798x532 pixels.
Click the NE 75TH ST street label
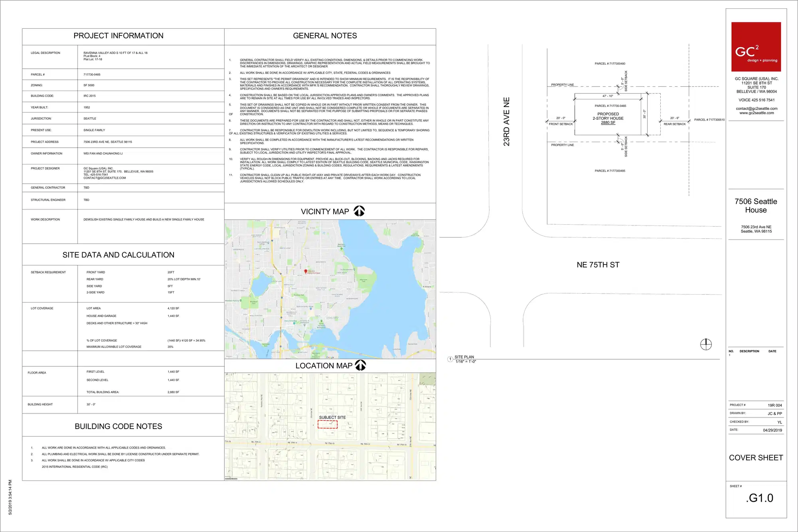pos(598,265)
